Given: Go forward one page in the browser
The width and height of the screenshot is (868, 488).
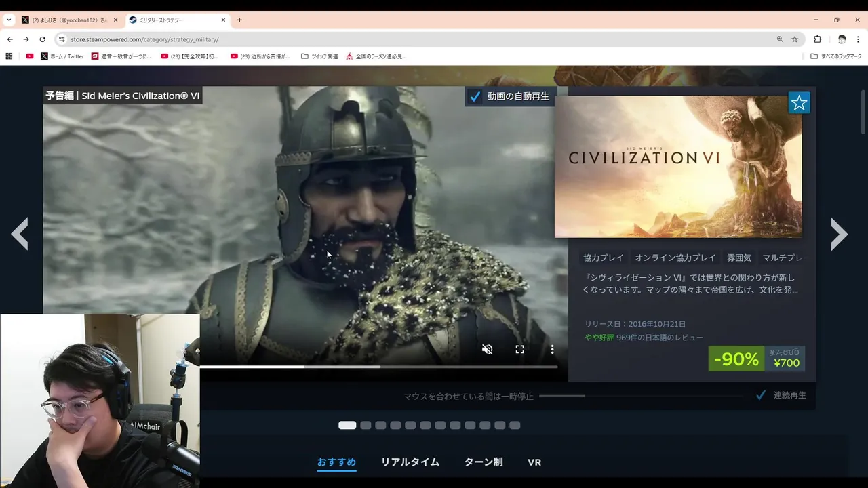Looking at the screenshot, I should pos(26,39).
